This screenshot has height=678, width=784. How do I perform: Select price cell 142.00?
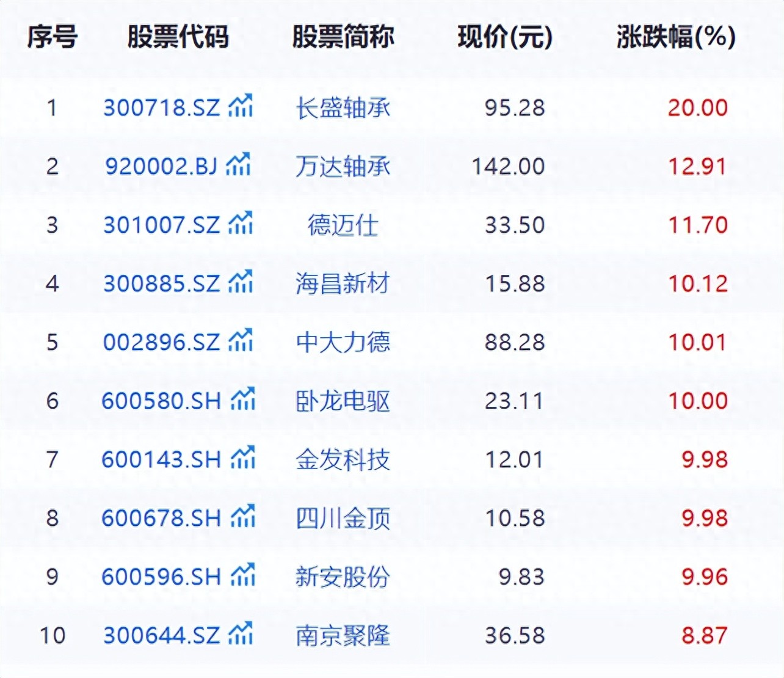tap(508, 167)
